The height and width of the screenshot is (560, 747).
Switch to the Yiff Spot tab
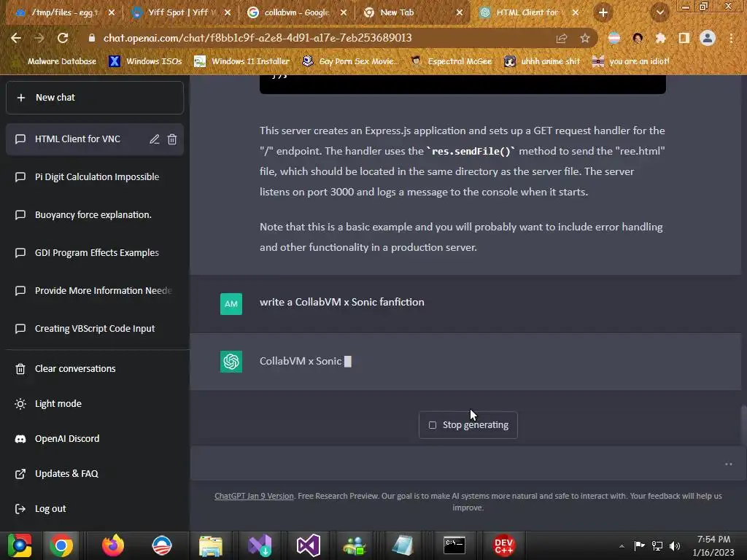[181, 13]
